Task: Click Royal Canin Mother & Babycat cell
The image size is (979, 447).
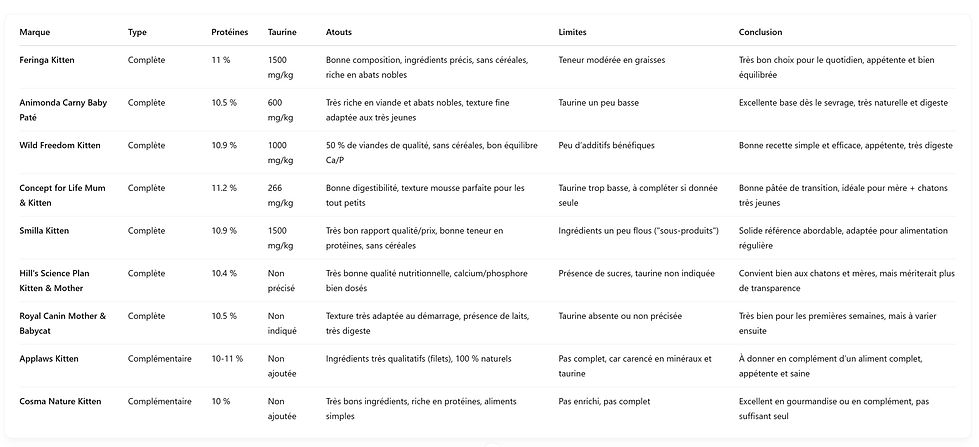Action: [x=62, y=322]
